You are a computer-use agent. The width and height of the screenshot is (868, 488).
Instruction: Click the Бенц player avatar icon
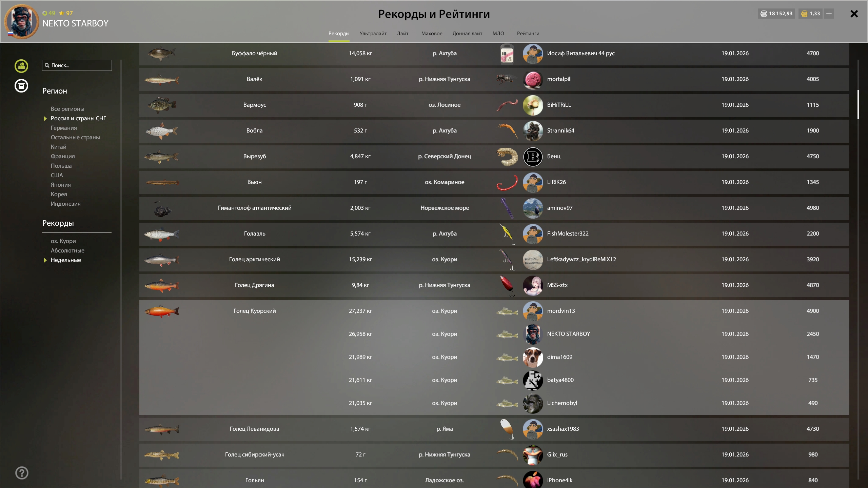[x=533, y=157]
